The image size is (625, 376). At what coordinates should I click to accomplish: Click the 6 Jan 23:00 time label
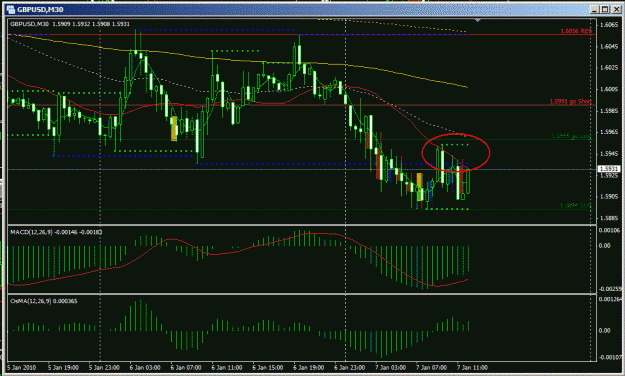(x=350, y=367)
